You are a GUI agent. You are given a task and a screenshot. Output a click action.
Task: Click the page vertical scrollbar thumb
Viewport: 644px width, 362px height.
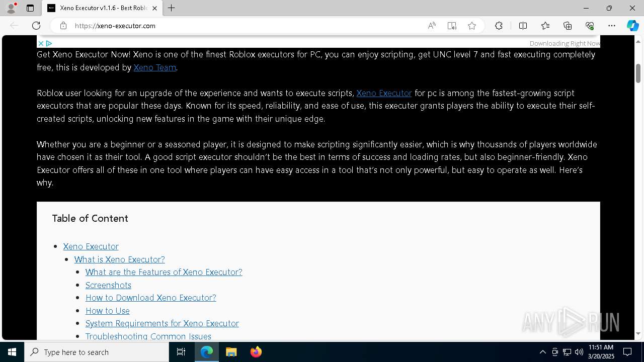pyautogui.click(x=638, y=73)
